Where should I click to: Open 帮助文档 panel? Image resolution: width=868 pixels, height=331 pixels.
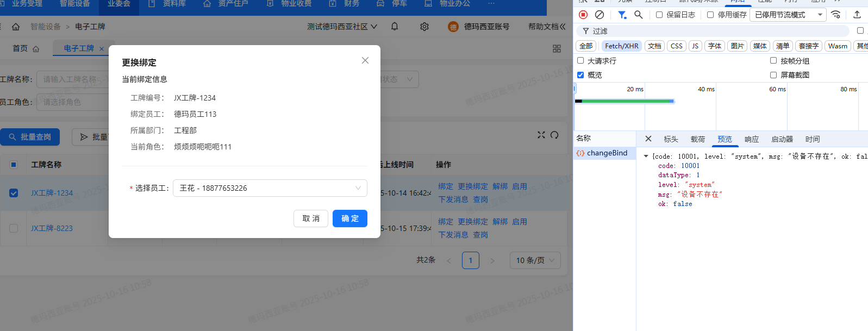[547, 27]
